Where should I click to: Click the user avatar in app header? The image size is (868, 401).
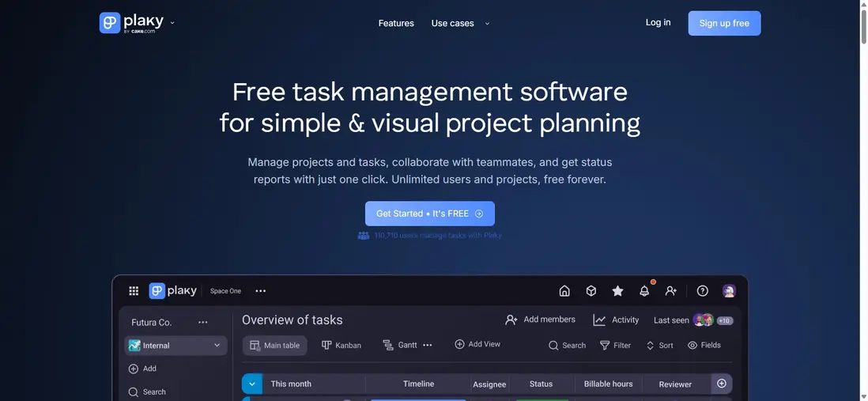[729, 291]
